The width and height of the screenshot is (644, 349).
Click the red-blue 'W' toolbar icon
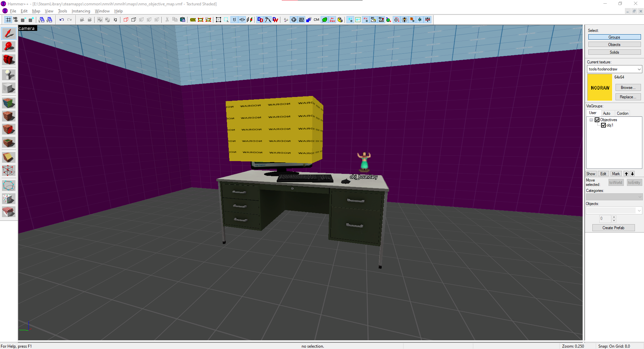pos(275,20)
